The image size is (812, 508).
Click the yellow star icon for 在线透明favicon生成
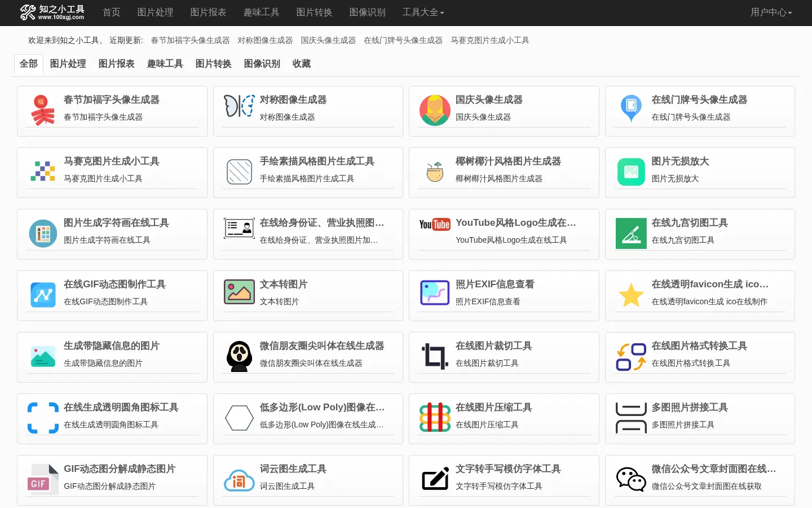coord(631,295)
